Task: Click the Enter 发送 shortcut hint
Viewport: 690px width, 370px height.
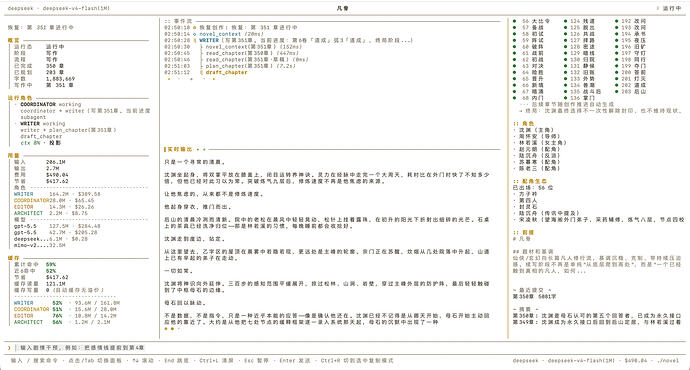Action: 294,360
